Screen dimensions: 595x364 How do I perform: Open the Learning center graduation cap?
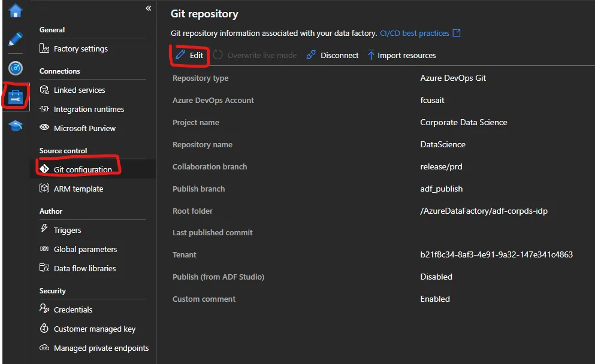pyautogui.click(x=15, y=126)
